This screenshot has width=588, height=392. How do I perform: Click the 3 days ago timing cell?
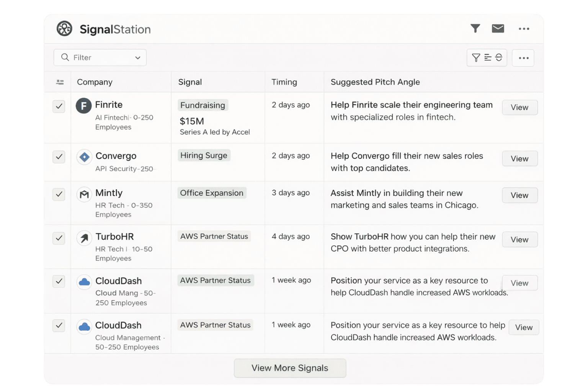[291, 193]
